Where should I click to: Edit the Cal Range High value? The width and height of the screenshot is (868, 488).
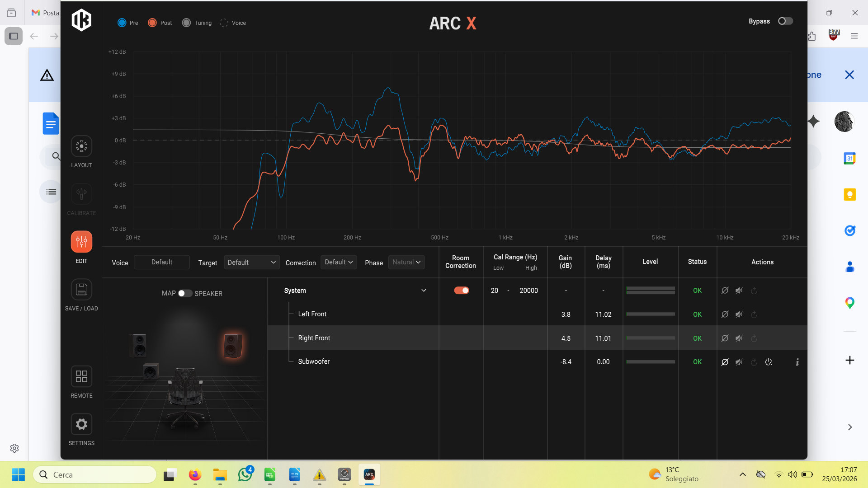528,291
